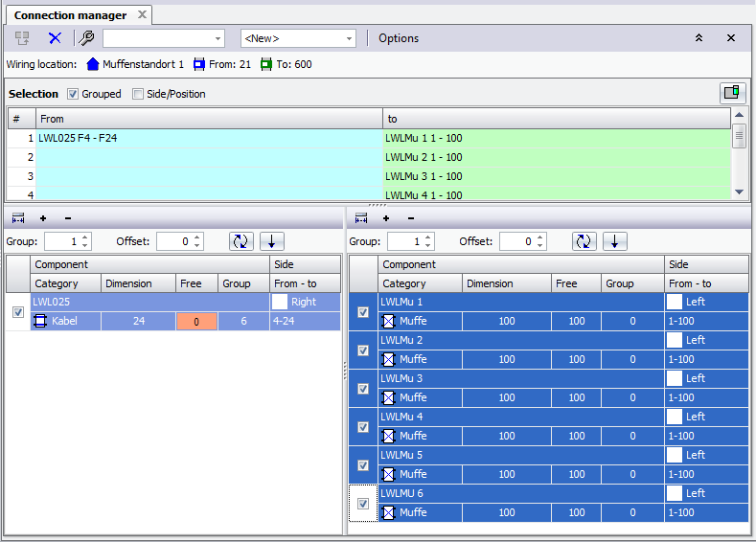Screen dimensions: 756x542
Task: Click the minus icon in left pane
Action: [x=68, y=218]
